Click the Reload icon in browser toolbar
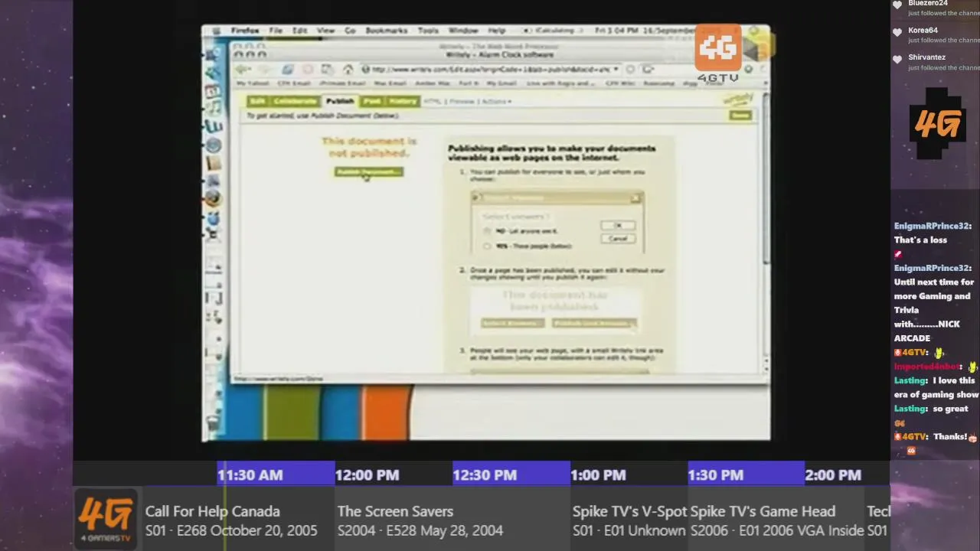The width and height of the screenshot is (980, 551). [288, 70]
